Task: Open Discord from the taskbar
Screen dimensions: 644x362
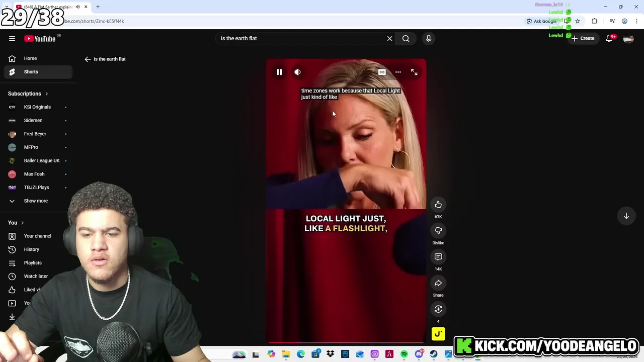Action: coord(419,354)
